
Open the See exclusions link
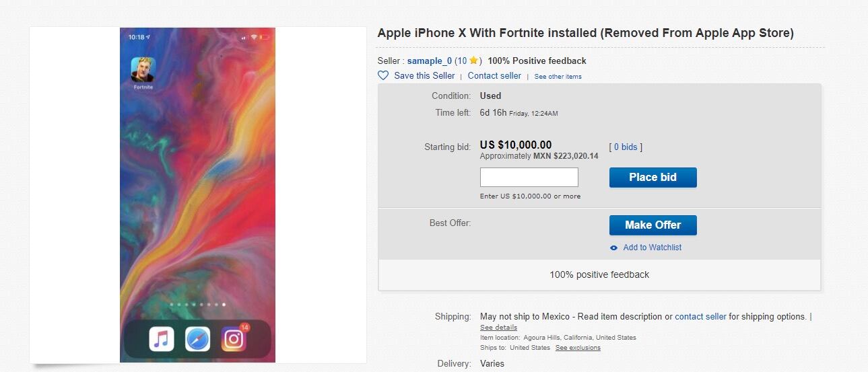[x=578, y=348]
